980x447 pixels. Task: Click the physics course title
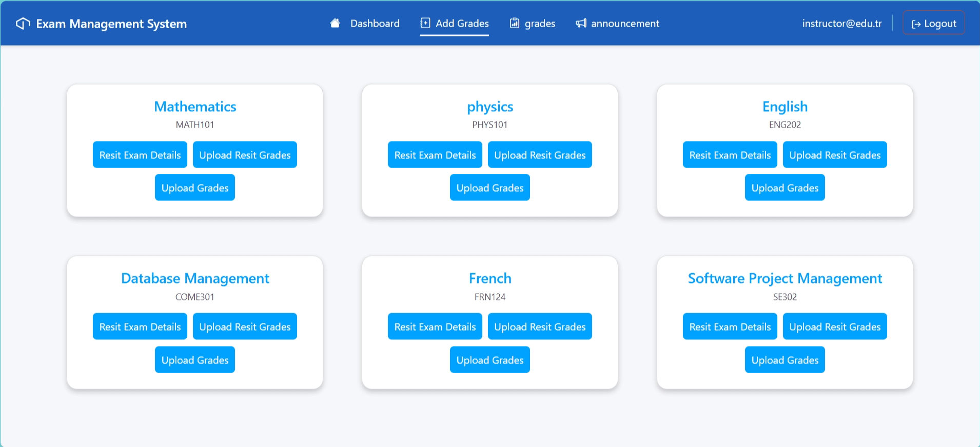490,107
